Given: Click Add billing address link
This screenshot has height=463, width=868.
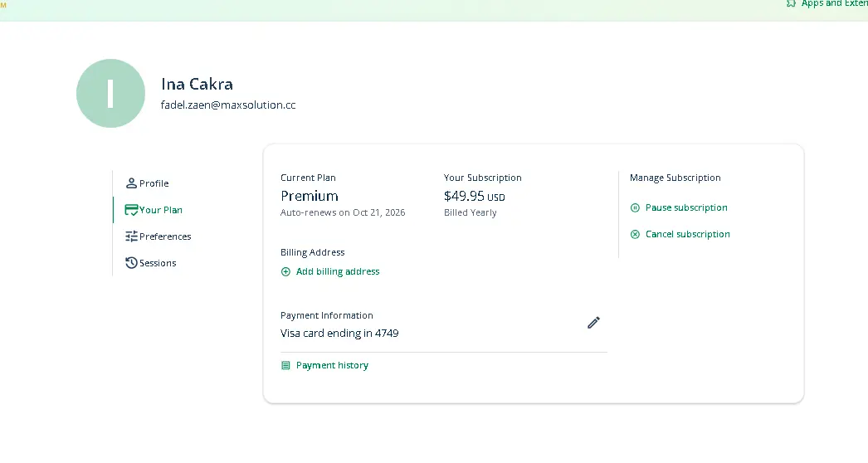Looking at the screenshot, I should 338,271.
